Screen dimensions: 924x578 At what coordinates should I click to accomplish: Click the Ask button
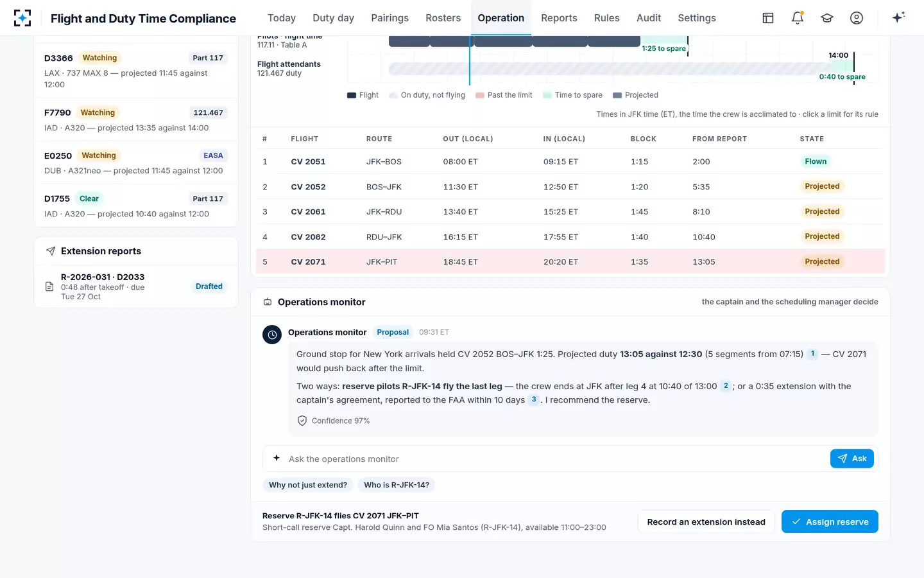[x=852, y=459]
